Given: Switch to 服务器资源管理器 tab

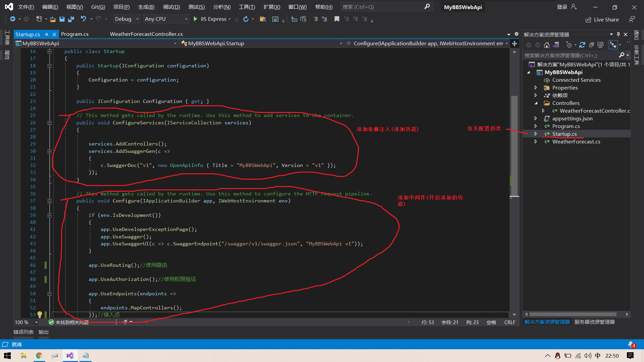Looking at the screenshot, I should tap(594, 322).
